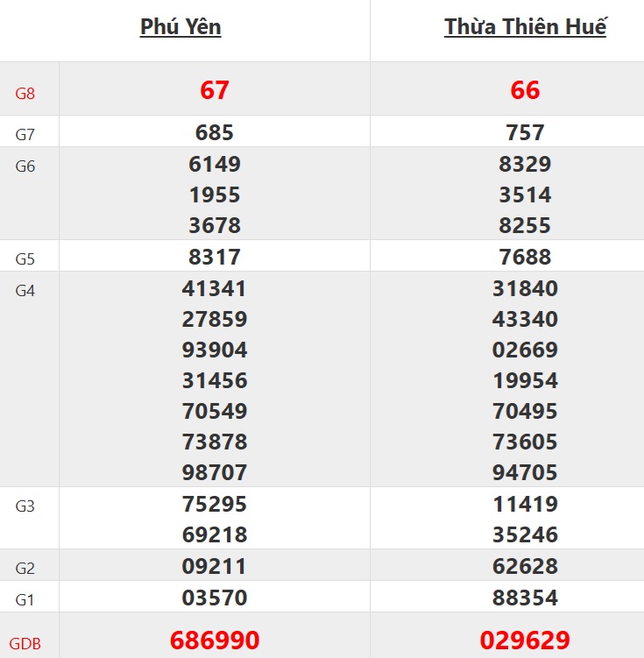This screenshot has height=658, width=644.
Task: Select G6 number 6149
Action: (x=215, y=164)
